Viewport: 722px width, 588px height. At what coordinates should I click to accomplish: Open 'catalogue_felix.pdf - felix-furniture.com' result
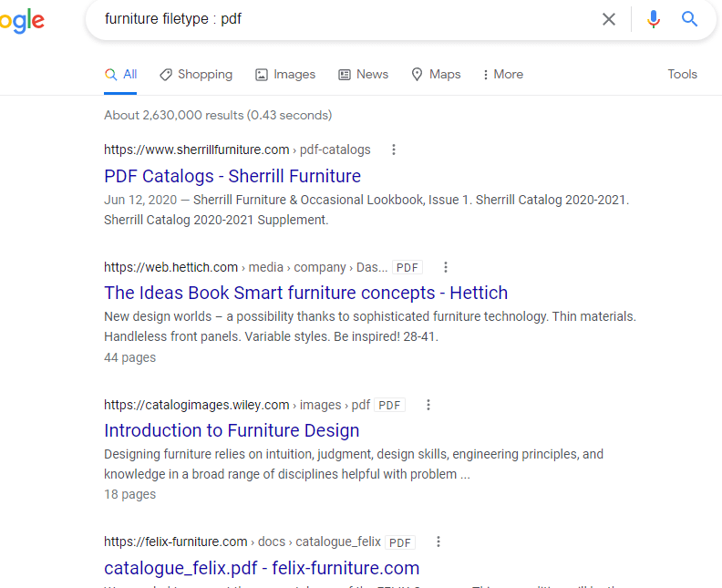tap(262, 568)
